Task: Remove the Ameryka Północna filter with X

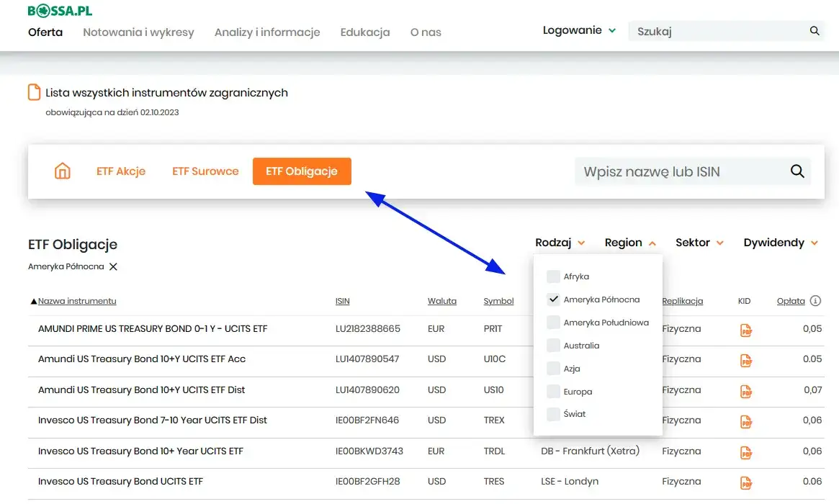Action: click(x=113, y=266)
